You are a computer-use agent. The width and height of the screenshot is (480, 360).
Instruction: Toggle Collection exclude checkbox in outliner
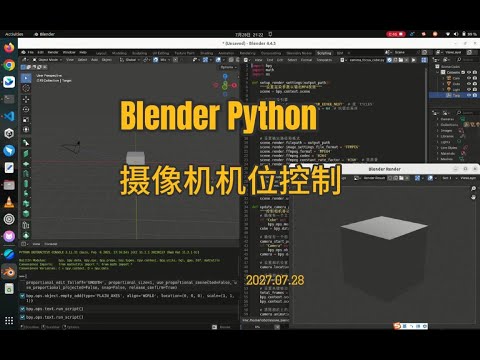point(463,72)
